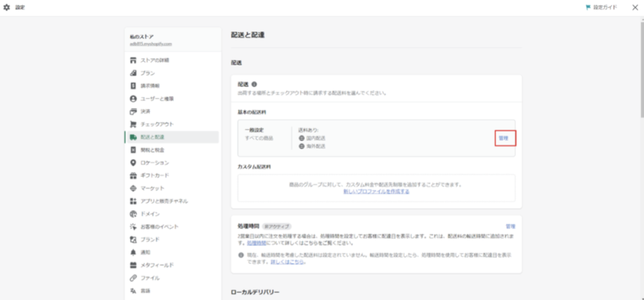Image resolution: width=644 pixels, height=300 pixels.
Task: Click 新しいプロファイルを作成する link
Action: [x=376, y=191]
